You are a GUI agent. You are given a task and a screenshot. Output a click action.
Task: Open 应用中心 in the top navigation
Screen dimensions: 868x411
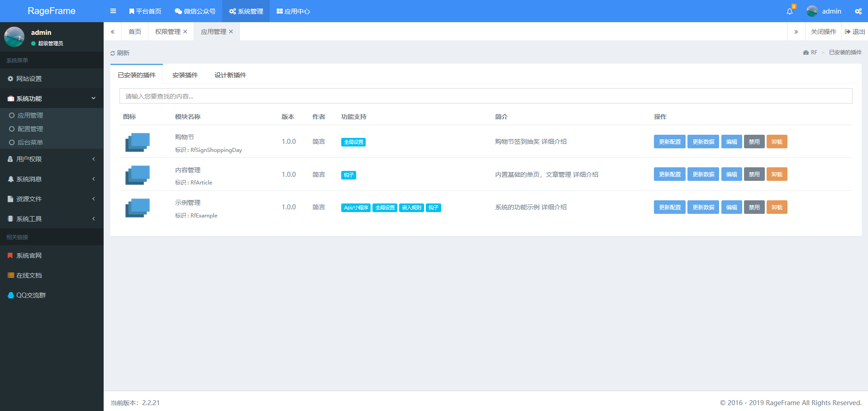point(293,11)
